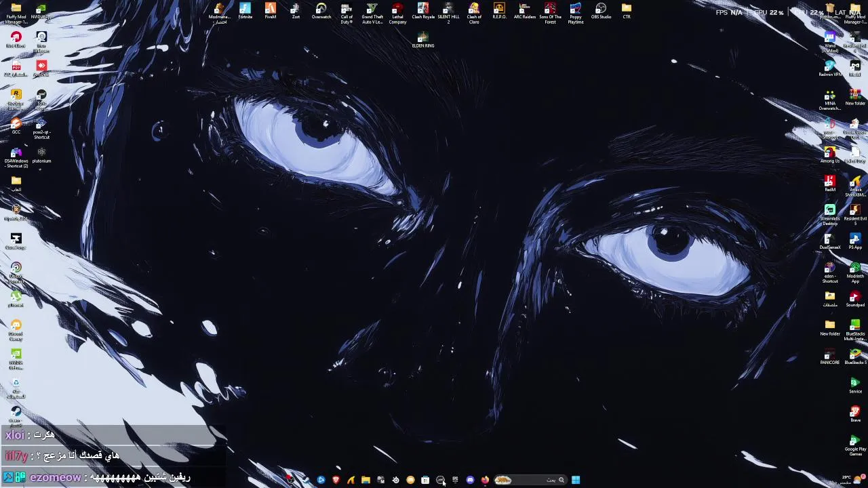The image size is (868, 488).
Task: Open the Riot Client shortcut
Action: (x=16, y=39)
